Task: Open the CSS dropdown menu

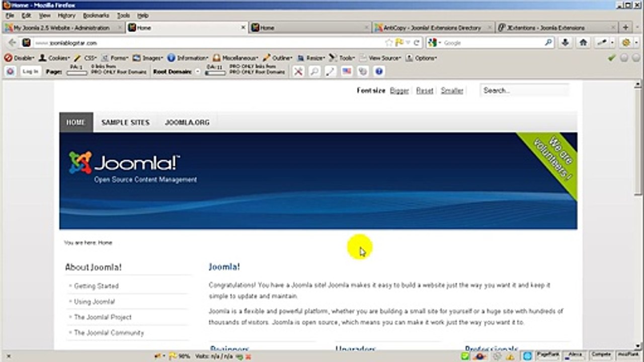Action: point(86,58)
